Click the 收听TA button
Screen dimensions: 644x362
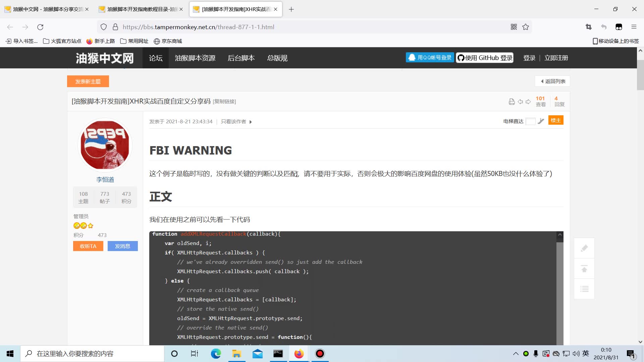click(88, 246)
